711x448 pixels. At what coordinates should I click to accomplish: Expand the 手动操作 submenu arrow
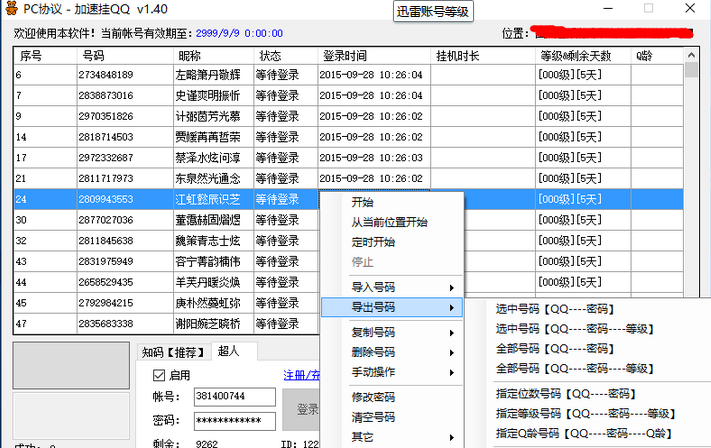[x=452, y=372]
